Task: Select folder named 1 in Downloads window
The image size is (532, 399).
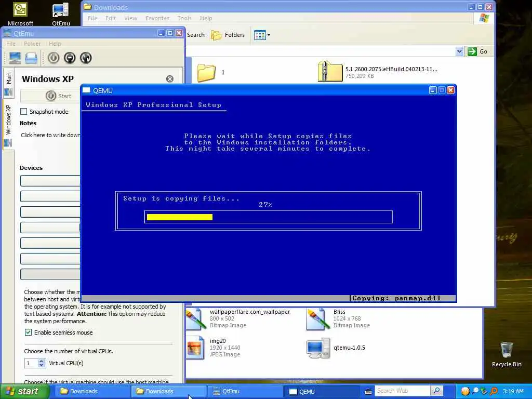Action: 210,72
